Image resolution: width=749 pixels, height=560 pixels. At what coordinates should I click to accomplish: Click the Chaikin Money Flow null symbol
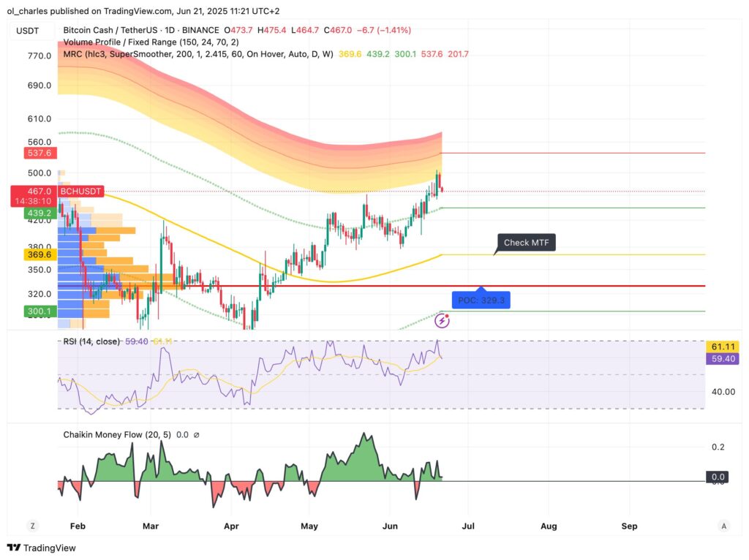(196, 435)
